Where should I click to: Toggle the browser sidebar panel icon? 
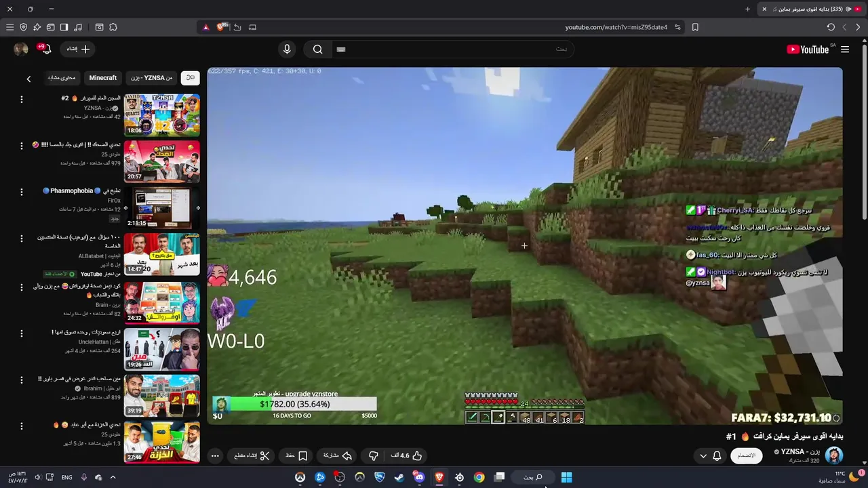[64, 27]
